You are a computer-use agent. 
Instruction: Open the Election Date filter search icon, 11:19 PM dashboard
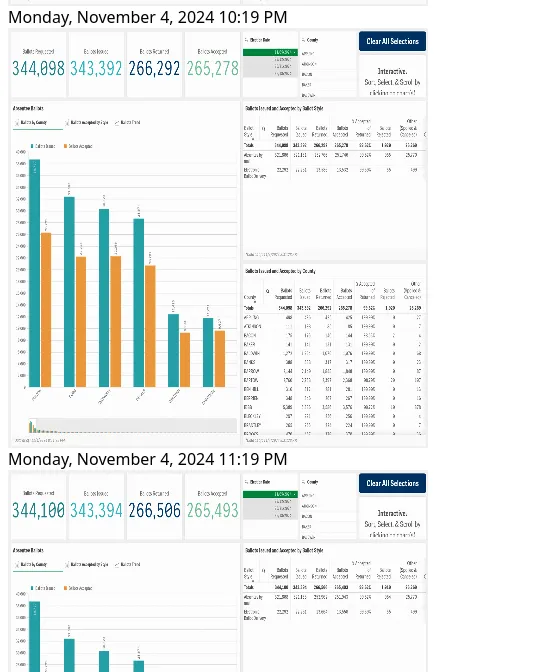coord(246,482)
